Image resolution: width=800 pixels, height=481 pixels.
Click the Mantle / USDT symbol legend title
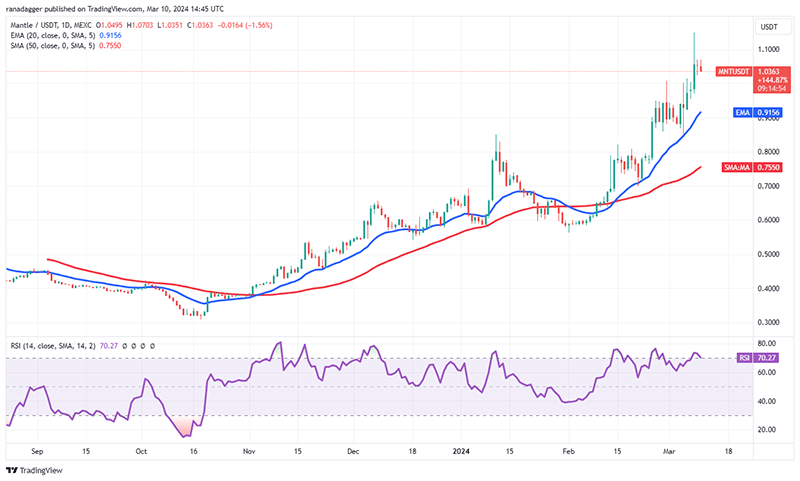tap(51, 25)
